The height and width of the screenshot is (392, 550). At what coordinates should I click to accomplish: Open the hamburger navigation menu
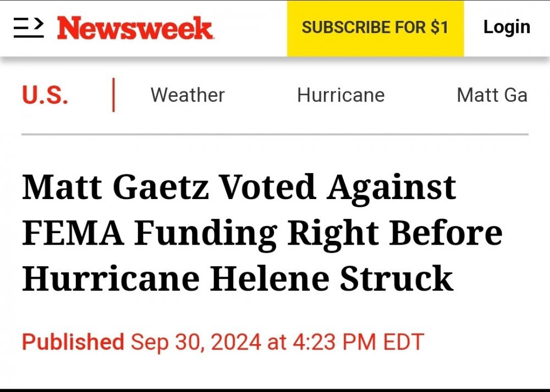(x=29, y=27)
